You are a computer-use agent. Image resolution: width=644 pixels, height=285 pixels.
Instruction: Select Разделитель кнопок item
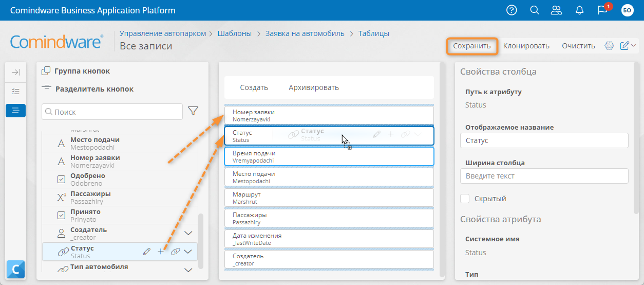point(94,89)
